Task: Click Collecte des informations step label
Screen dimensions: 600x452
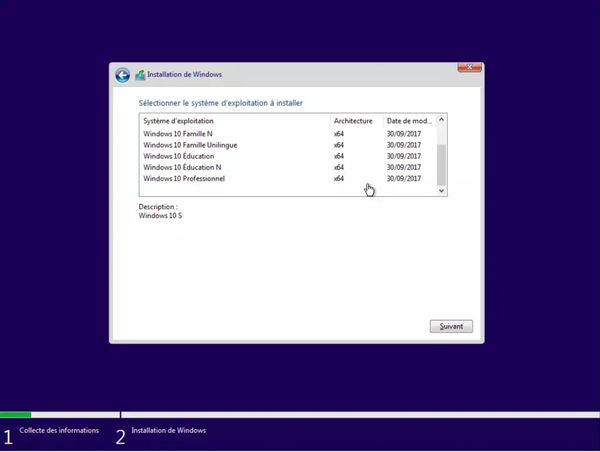Action: [59, 430]
